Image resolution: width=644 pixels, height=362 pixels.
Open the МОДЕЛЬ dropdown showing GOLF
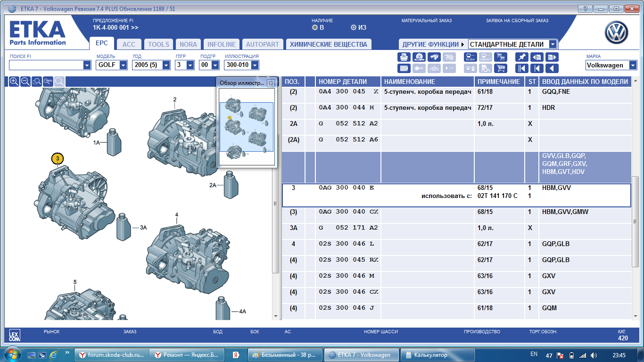point(123,65)
